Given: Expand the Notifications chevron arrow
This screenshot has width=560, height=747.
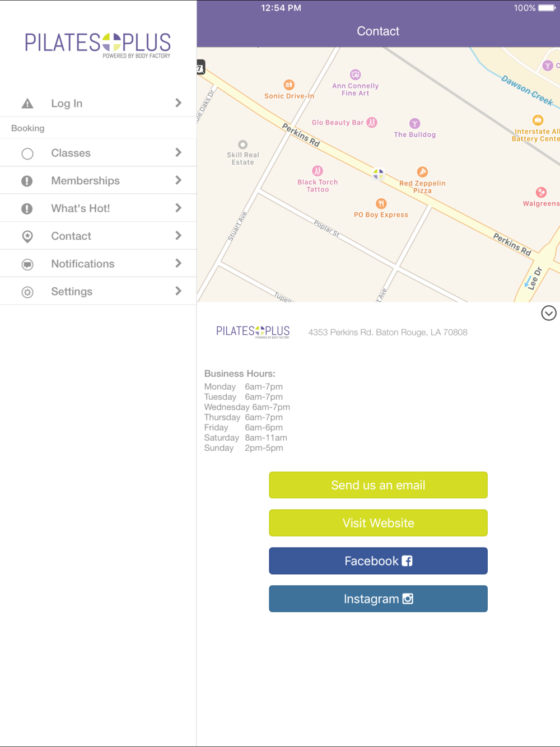Looking at the screenshot, I should 178,263.
